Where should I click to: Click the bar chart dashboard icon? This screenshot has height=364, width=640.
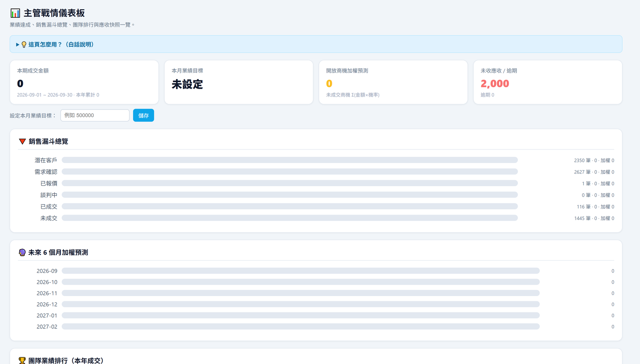[15, 13]
